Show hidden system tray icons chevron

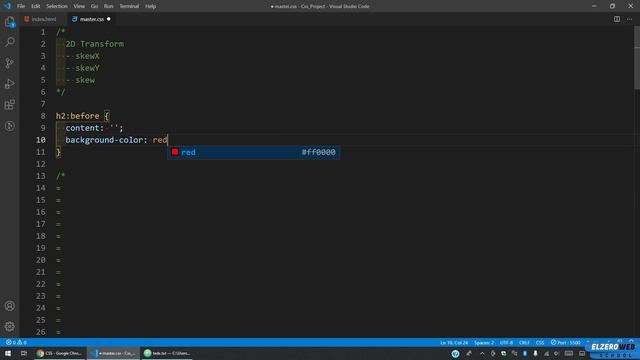point(482,353)
